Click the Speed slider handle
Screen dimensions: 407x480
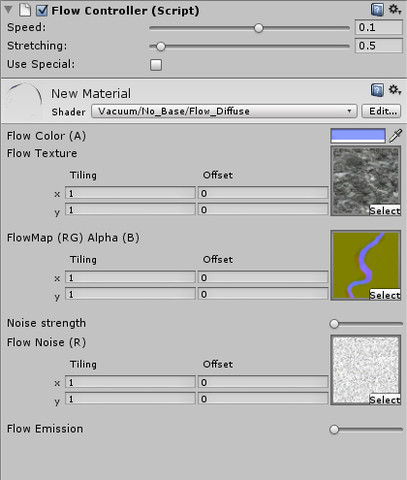click(x=258, y=28)
